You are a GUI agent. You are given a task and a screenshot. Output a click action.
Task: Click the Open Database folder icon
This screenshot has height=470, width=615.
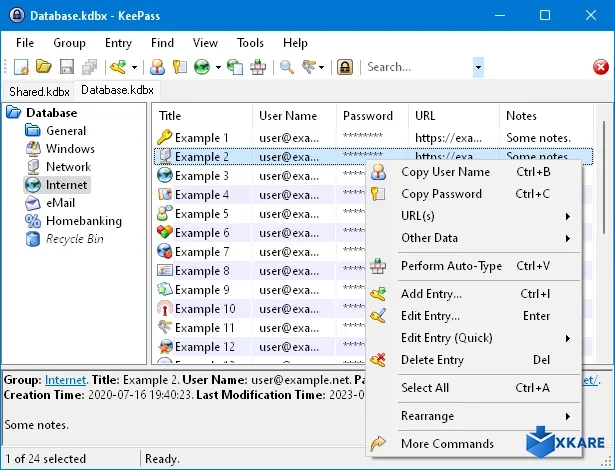(44, 67)
